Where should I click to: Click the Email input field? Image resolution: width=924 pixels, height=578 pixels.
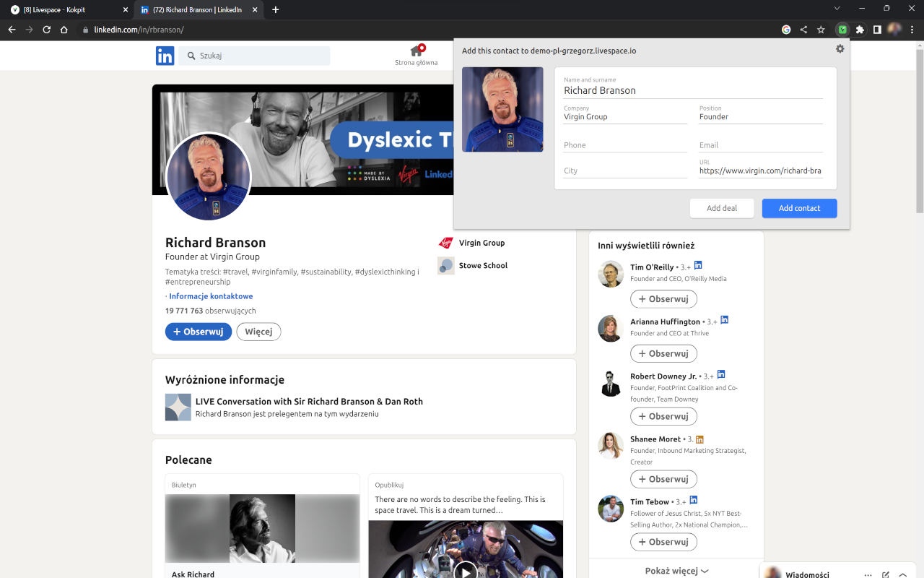[761, 145]
